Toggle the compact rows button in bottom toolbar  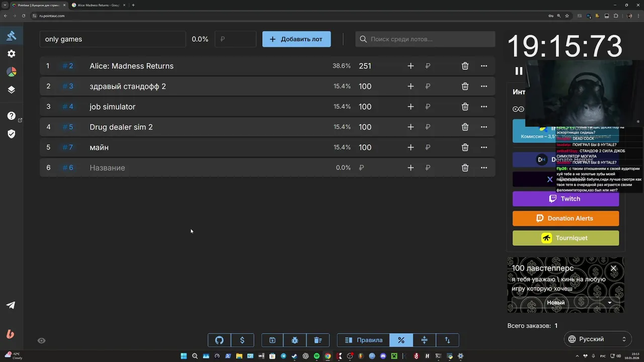(x=424, y=340)
